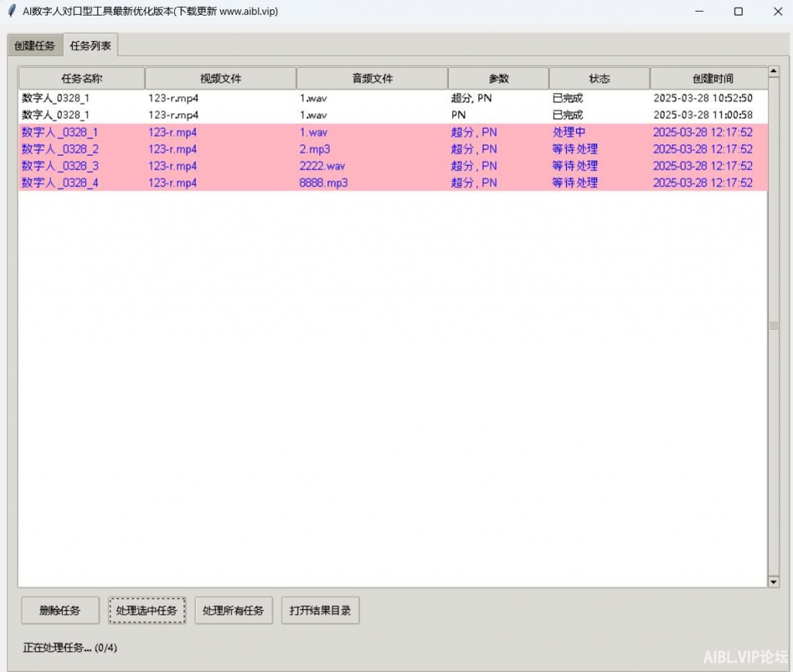The width and height of the screenshot is (793, 672).
Task: Select task 数字人_0328_3 with 2222.wav
Action: (x=387, y=166)
